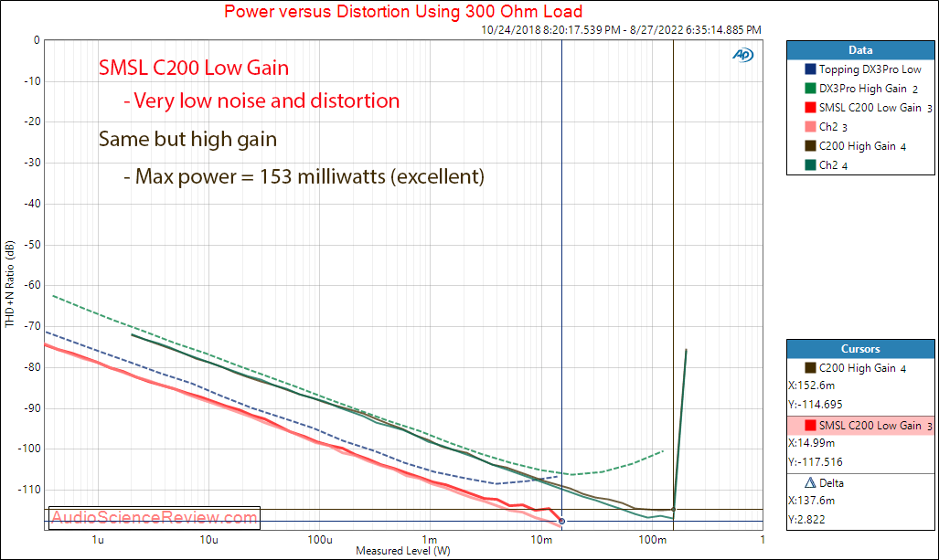Click the '- Very low noise and distortion' annotation
The width and height of the screenshot is (939, 560).
coord(261,100)
